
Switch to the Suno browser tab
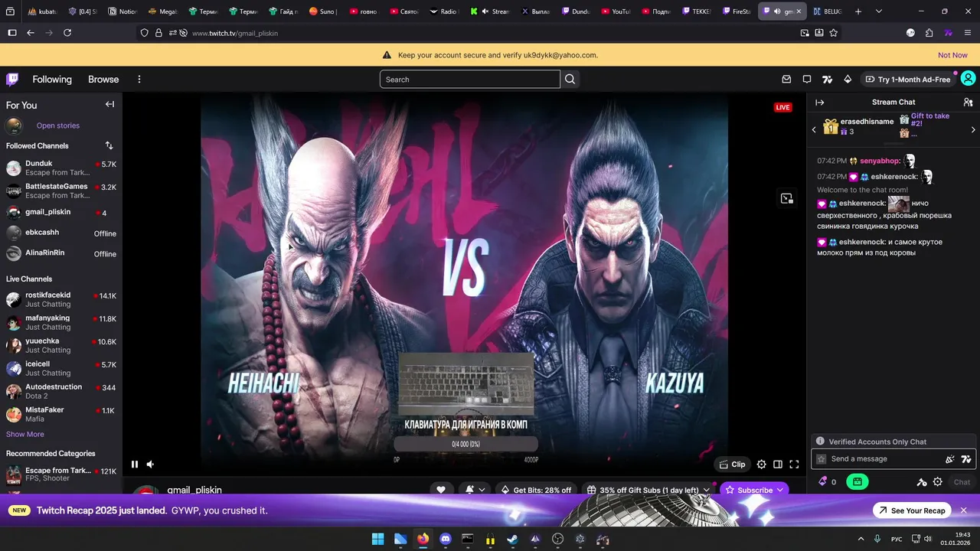coord(323,11)
